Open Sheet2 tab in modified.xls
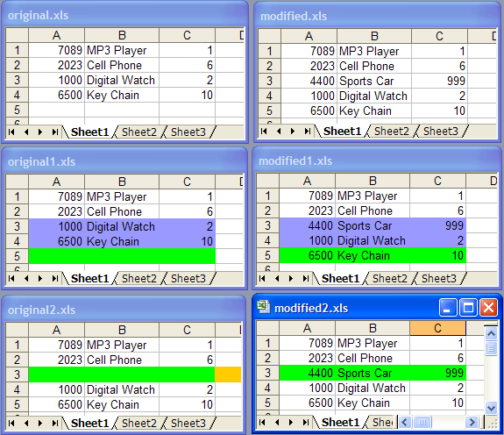This screenshot has height=435, width=504. pyautogui.click(x=392, y=132)
